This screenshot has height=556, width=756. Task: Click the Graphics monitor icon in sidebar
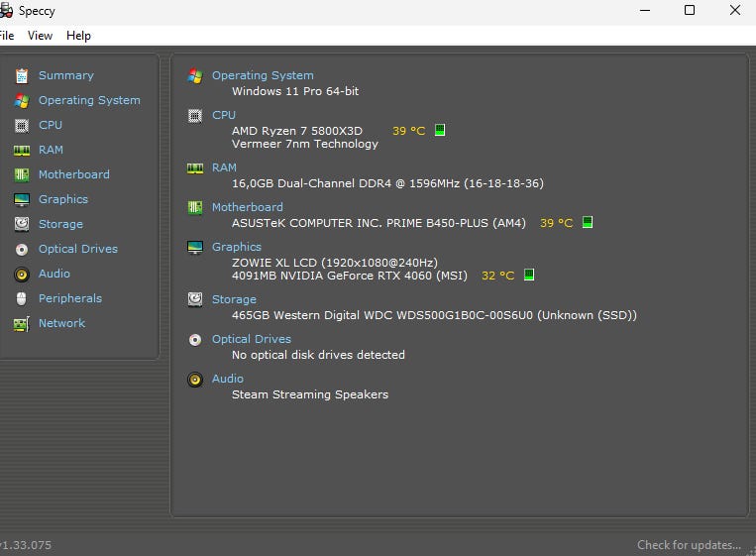click(22, 199)
